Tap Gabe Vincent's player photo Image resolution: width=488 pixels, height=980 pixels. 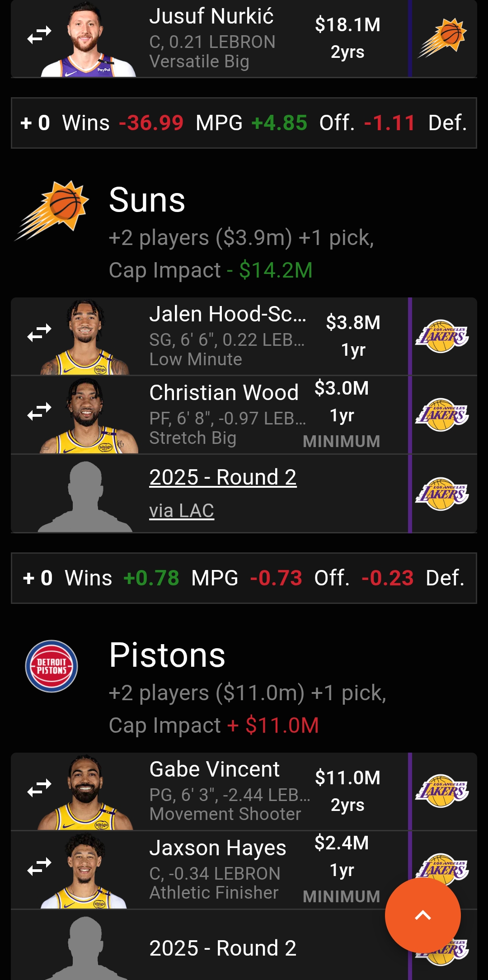pos(85,792)
